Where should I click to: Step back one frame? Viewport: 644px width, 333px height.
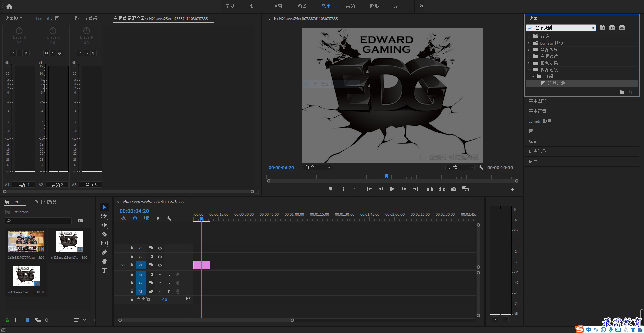tap(381, 189)
